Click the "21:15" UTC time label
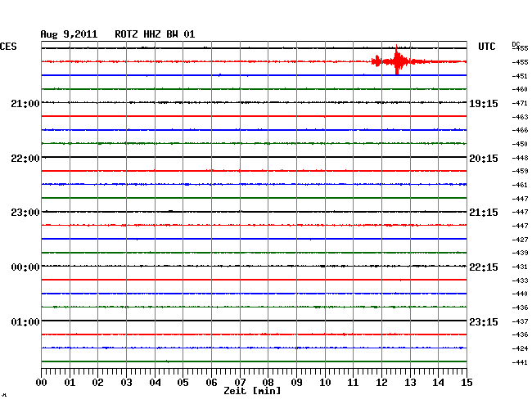 pos(484,213)
